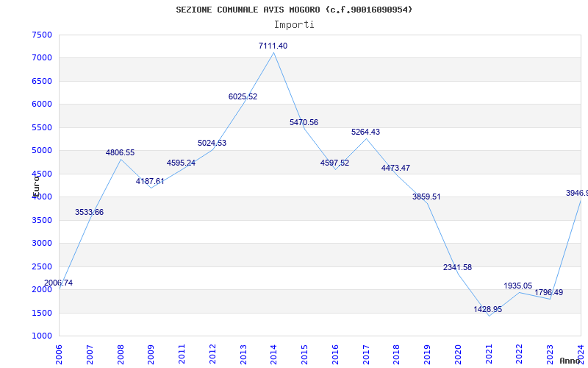Select the 3533.66 data label
The image size is (588, 368).
(89, 212)
